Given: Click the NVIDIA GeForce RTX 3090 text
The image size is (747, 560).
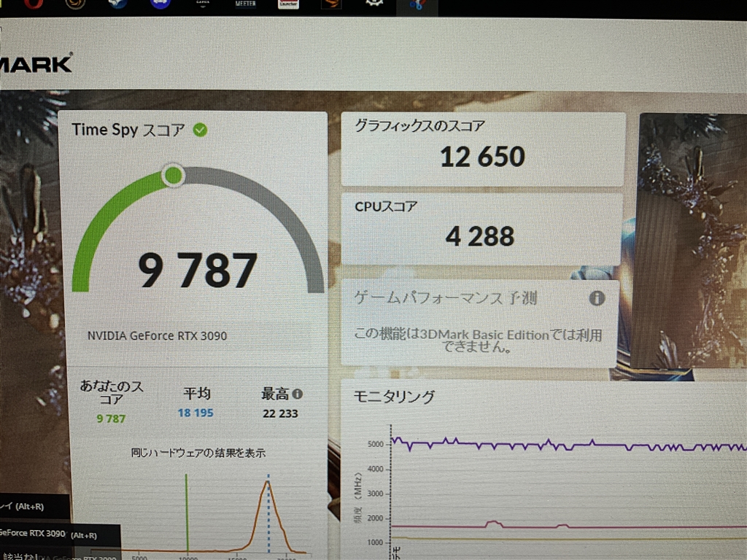Looking at the screenshot, I should 157,335.
